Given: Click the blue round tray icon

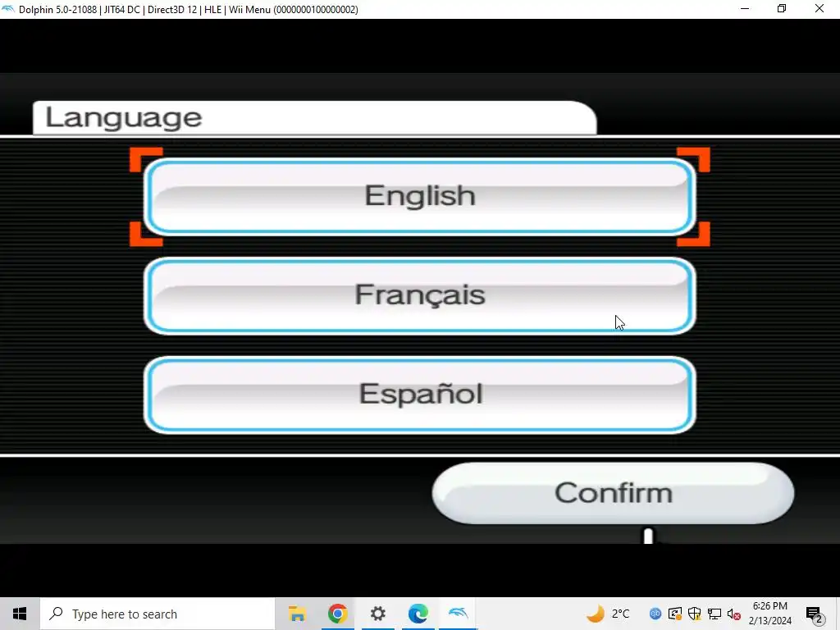Looking at the screenshot, I should click(x=655, y=614).
